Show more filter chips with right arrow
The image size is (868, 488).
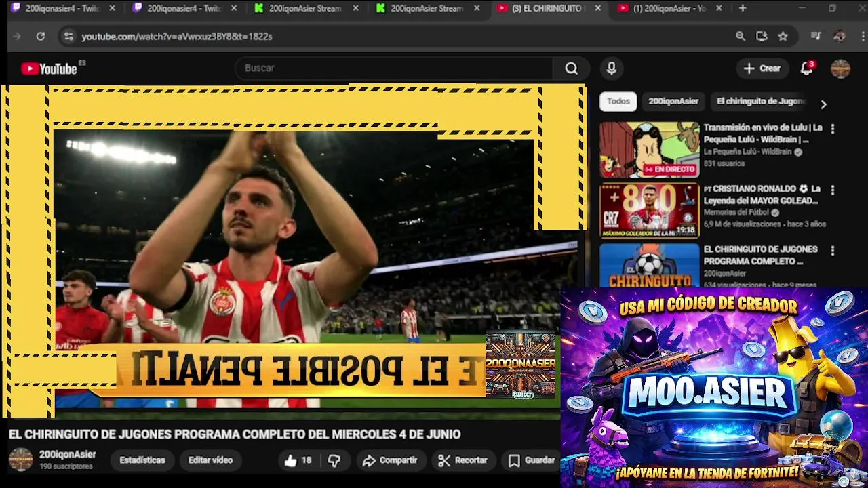pyautogui.click(x=823, y=104)
